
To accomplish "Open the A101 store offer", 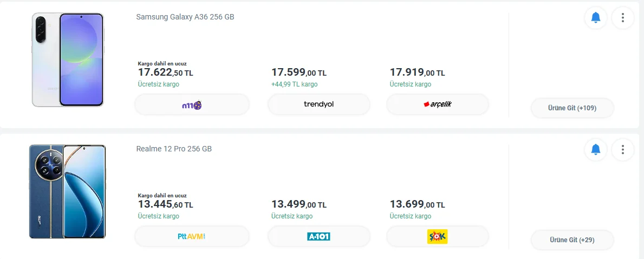I will point(318,236).
